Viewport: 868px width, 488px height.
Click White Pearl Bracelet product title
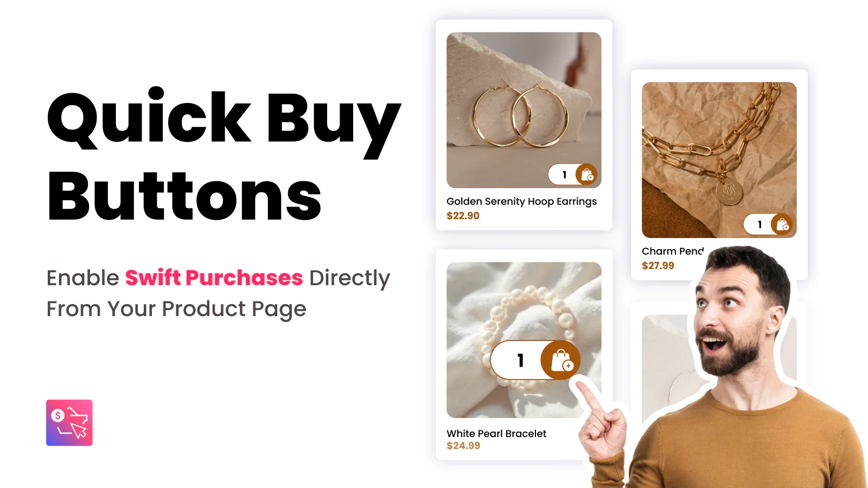click(496, 434)
